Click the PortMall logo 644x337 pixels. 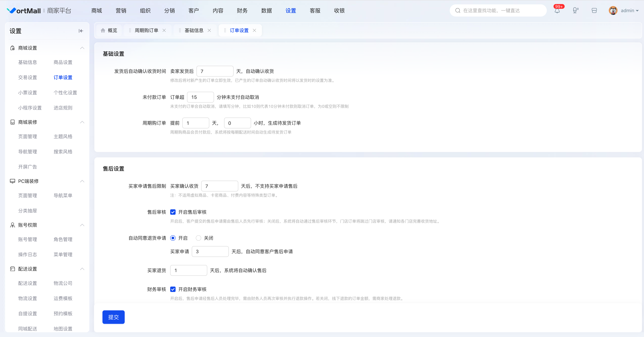coord(23,10)
